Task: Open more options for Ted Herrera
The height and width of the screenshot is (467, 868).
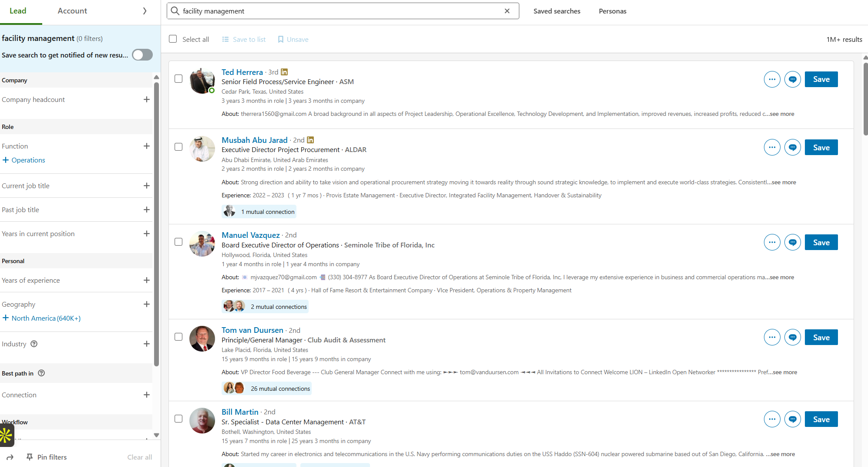Action: 772,79
